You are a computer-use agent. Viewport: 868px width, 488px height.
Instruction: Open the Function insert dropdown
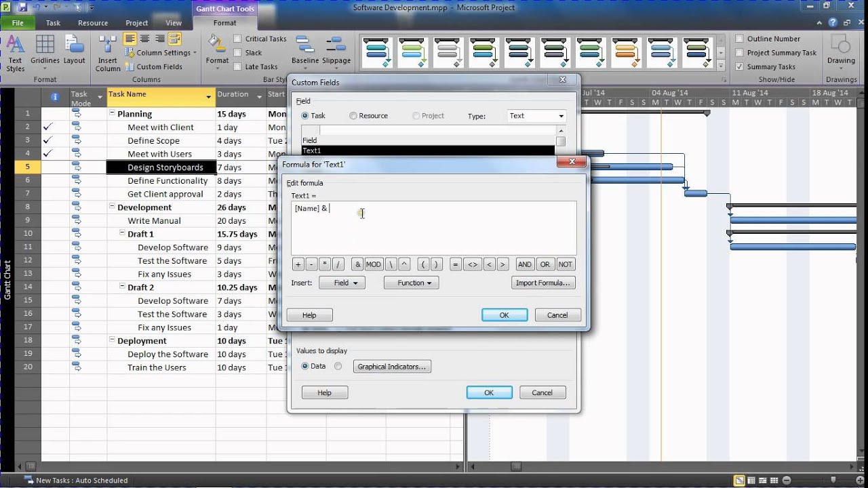[x=411, y=283]
